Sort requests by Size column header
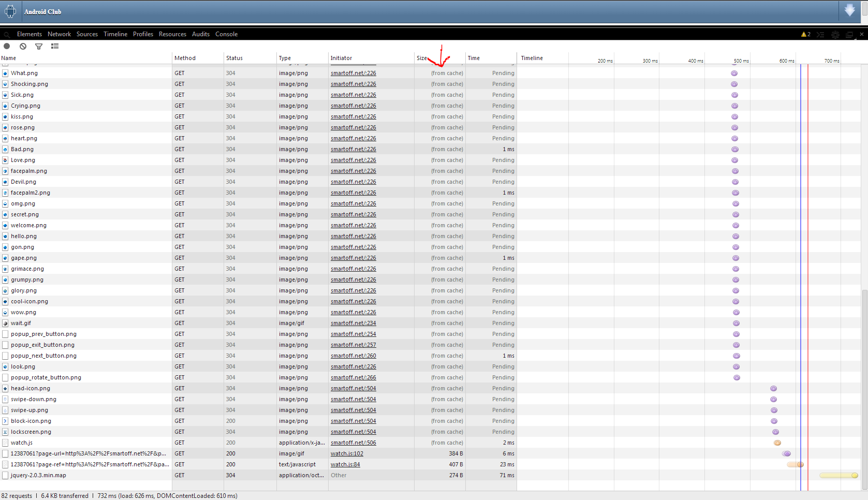The image size is (868, 500). 422,58
